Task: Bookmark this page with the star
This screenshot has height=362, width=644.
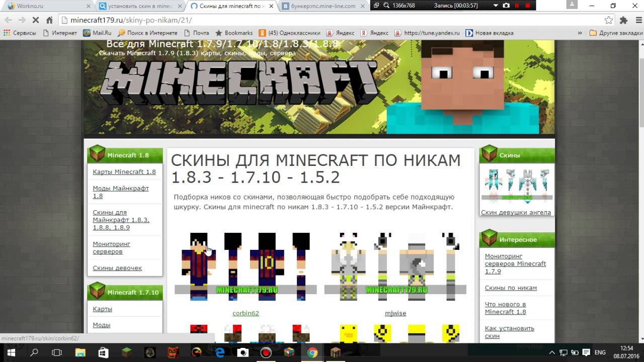Action: [609, 20]
